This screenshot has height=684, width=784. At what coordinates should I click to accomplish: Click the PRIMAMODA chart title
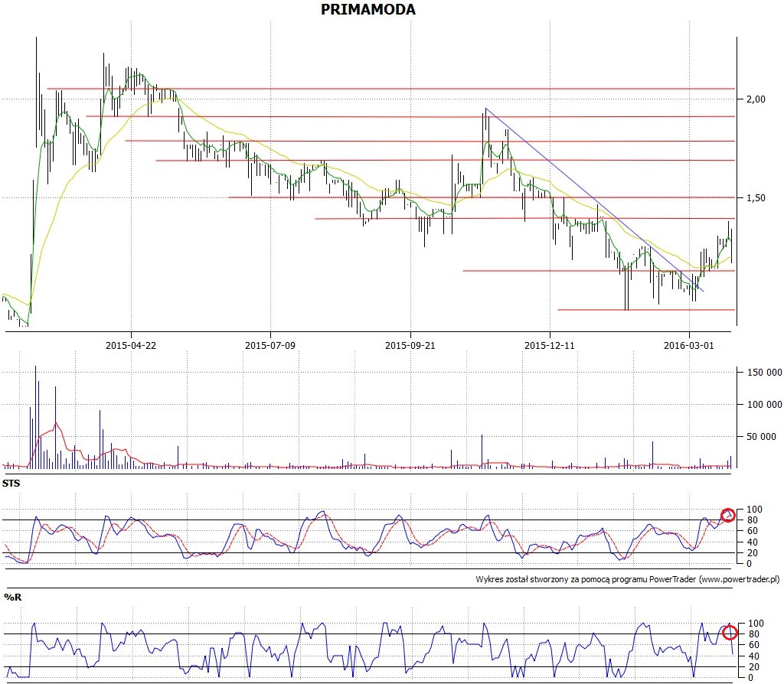[x=368, y=9]
